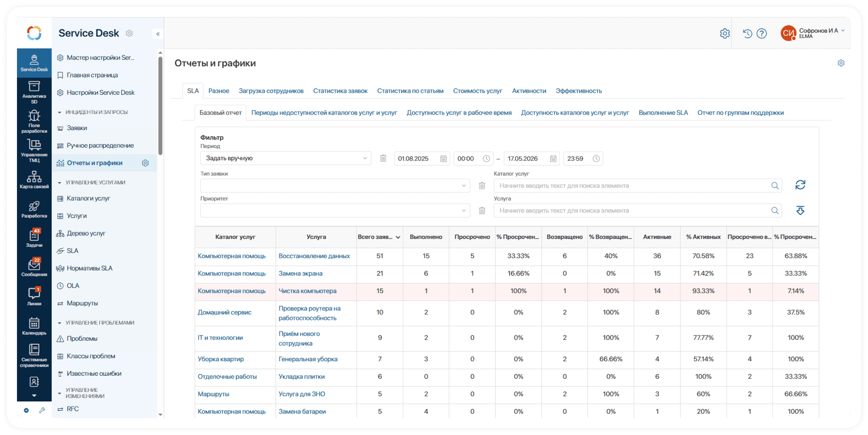The image size is (868, 435).
Task: Click the help question mark icon
Action: tap(762, 34)
